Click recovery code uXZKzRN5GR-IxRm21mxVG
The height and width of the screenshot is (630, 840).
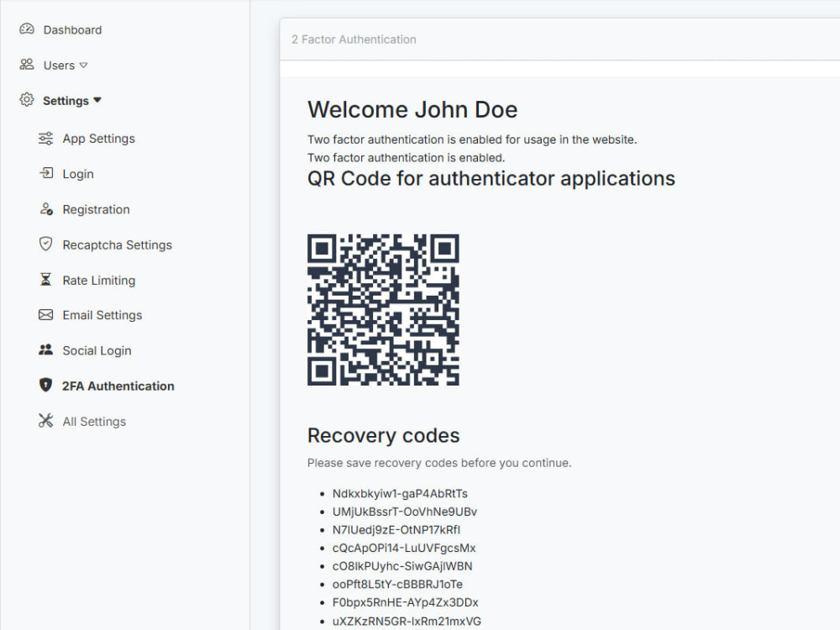click(x=407, y=621)
